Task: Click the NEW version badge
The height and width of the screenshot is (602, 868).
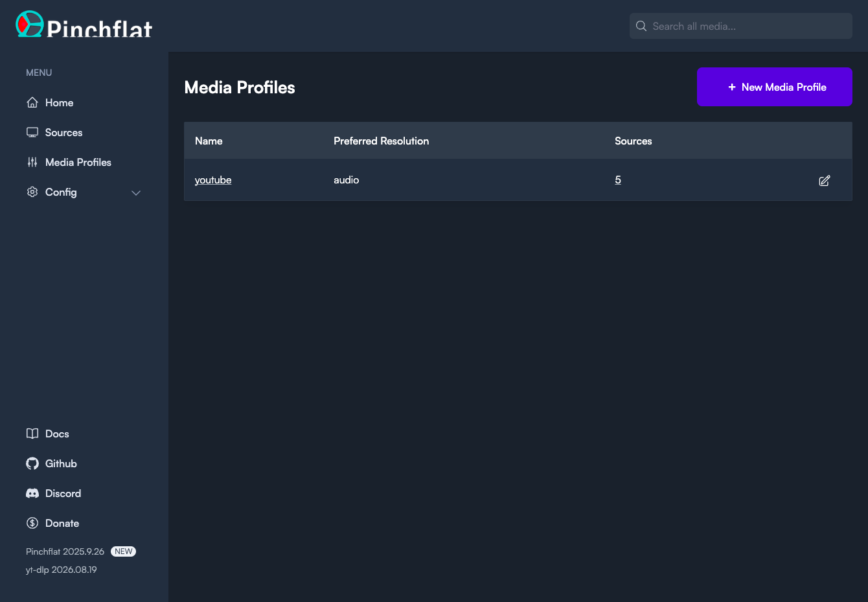Action: (x=123, y=551)
